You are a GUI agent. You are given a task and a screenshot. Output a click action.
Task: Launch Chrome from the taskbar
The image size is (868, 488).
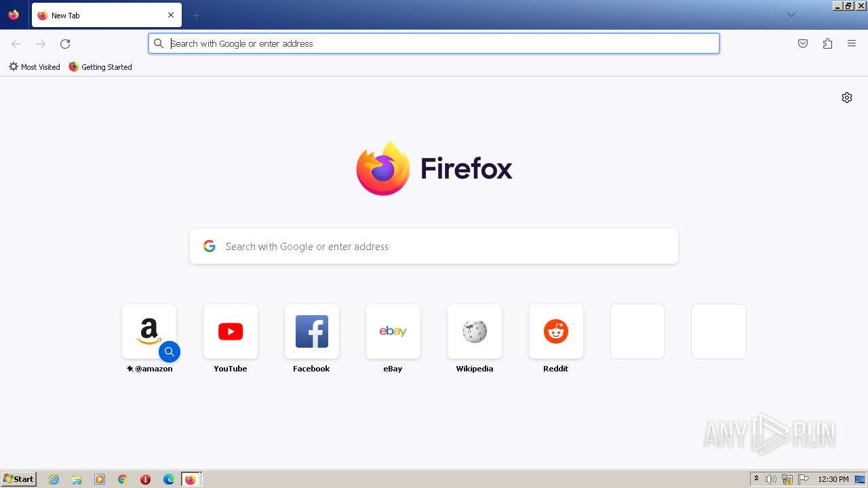tap(123, 479)
